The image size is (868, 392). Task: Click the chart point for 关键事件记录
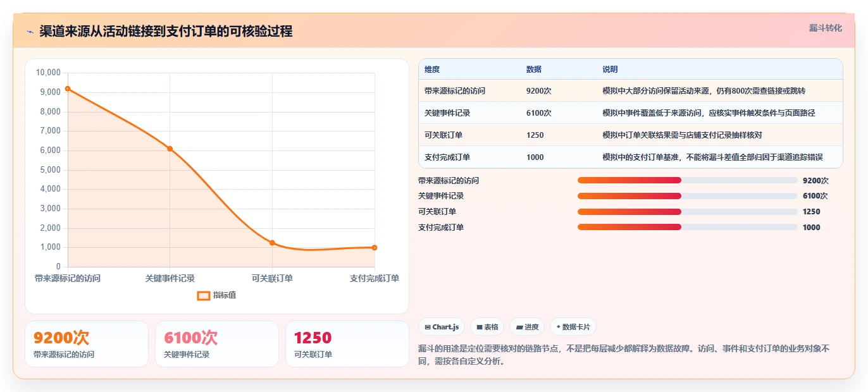pyautogui.click(x=170, y=149)
